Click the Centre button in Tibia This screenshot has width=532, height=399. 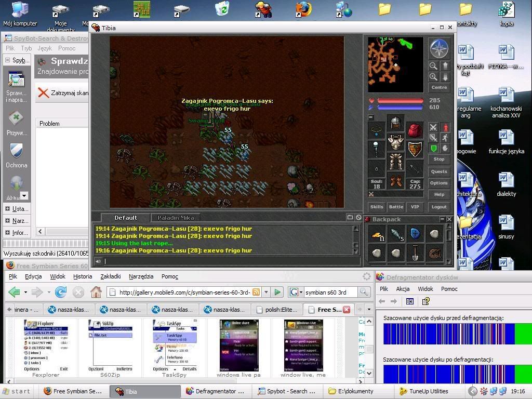pos(439,87)
